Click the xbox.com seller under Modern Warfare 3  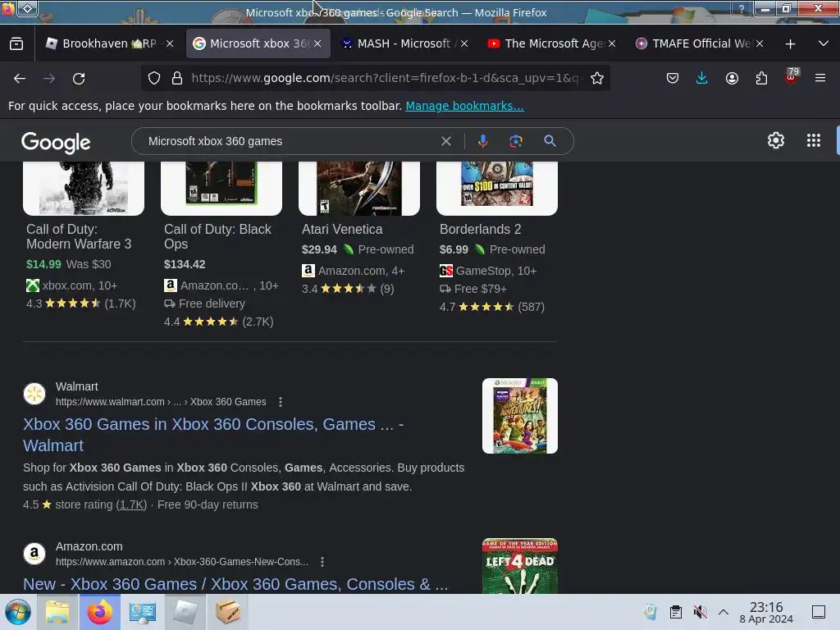point(72,285)
